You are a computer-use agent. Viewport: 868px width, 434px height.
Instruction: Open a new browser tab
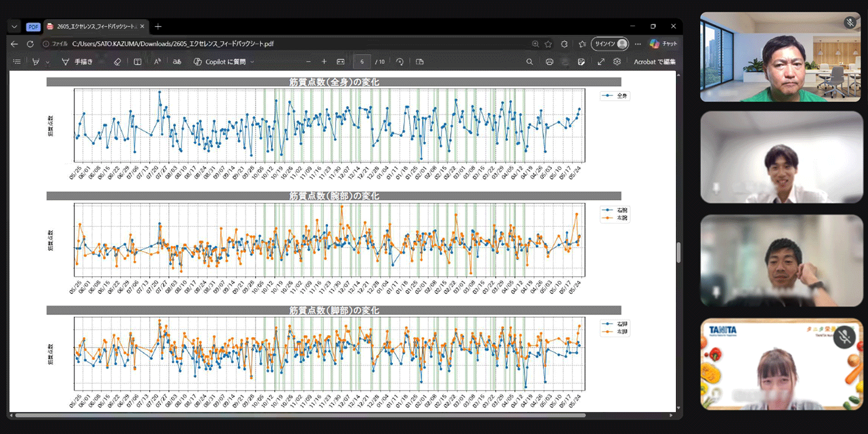(x=158, y=27)
